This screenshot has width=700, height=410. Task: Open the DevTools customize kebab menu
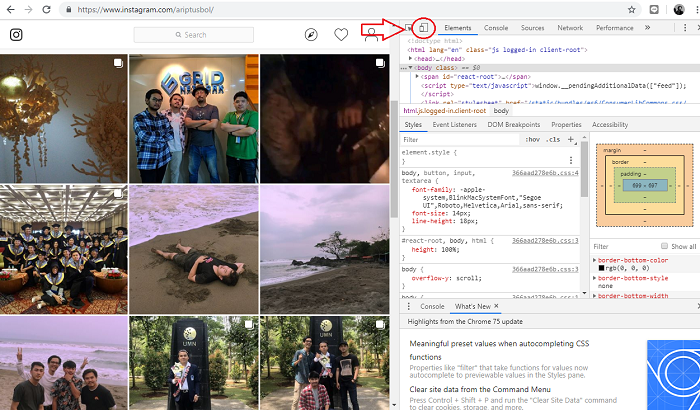click(685, 28)
